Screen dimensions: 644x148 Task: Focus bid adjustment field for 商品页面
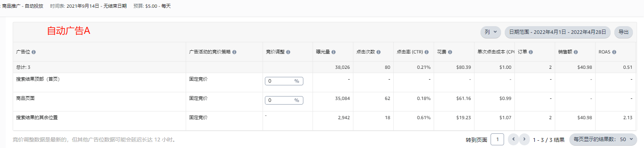coord(284,100)
